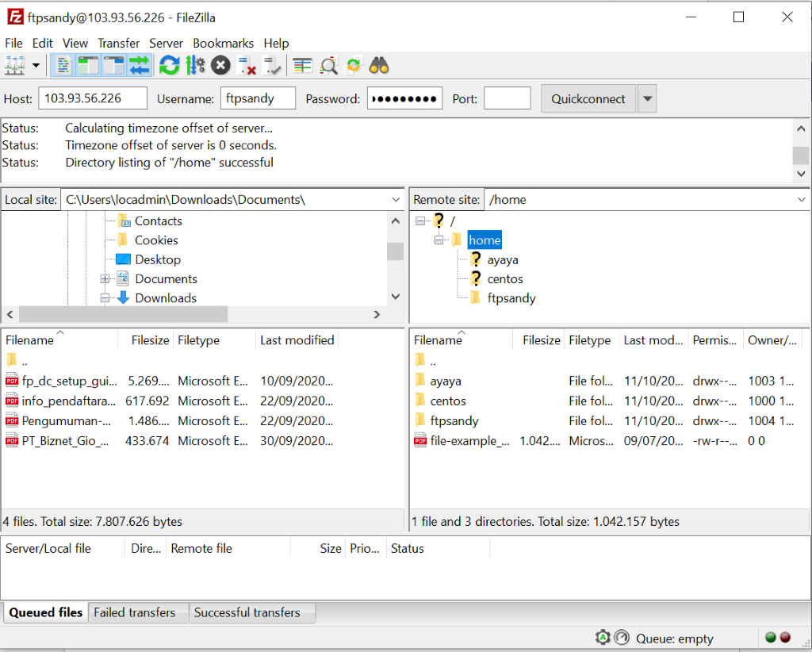Click the Port input field
The width and height of the screenshot is (812, 652).
pyautogui.click(x=507, y=98)
